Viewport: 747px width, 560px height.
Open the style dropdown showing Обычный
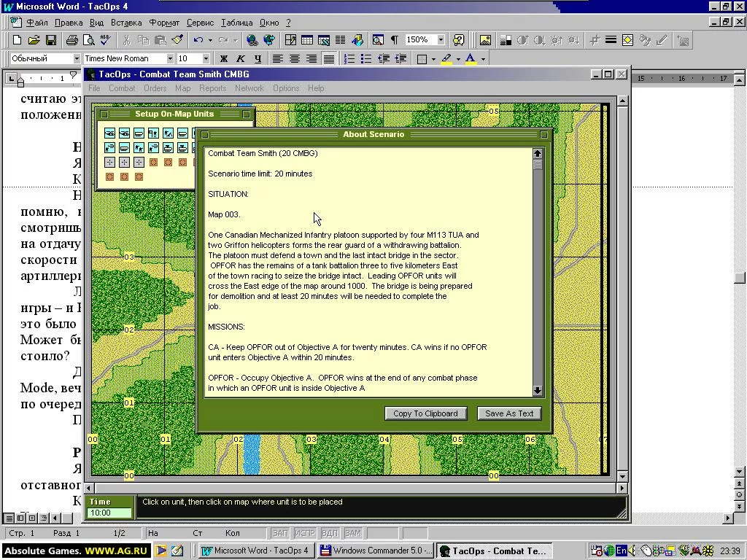[77, 58]
